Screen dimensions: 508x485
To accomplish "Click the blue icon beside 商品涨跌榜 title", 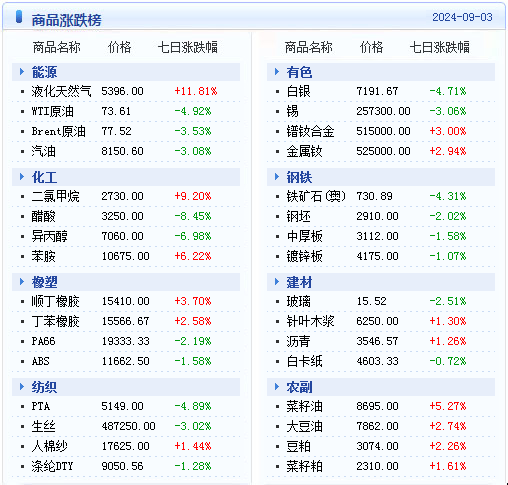I will pyautogui.click(x=19, y=17).
